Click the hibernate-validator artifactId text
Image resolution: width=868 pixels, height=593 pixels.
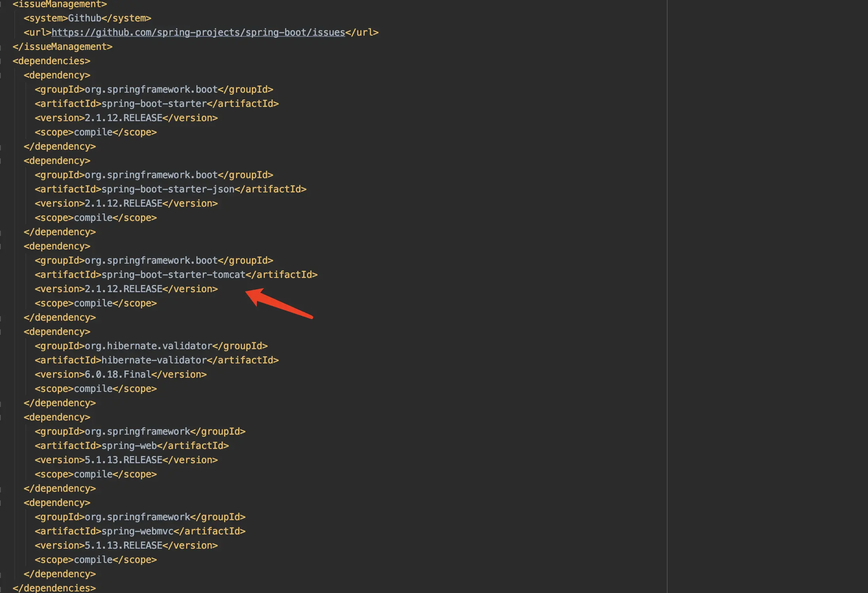[154, 360]
